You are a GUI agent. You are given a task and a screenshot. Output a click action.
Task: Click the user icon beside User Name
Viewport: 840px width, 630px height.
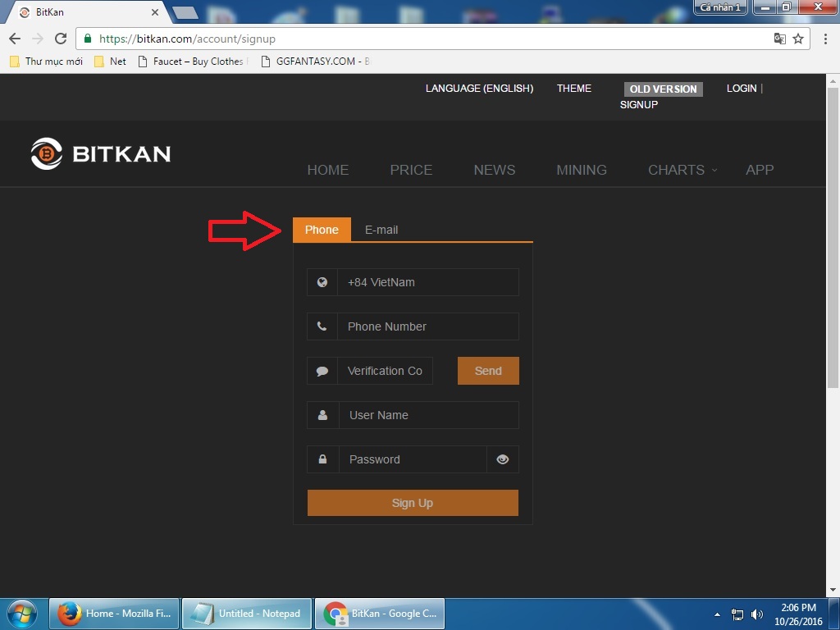[322, 415]
